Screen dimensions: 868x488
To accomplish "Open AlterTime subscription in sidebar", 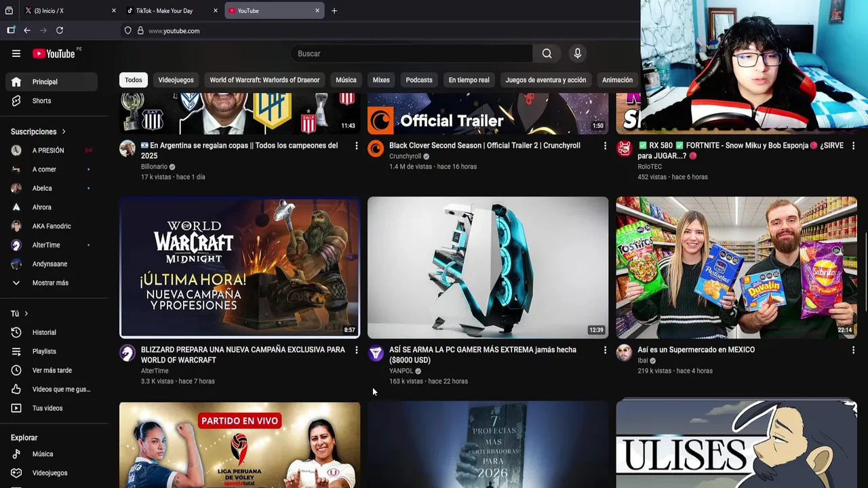I will coord(52,245).
